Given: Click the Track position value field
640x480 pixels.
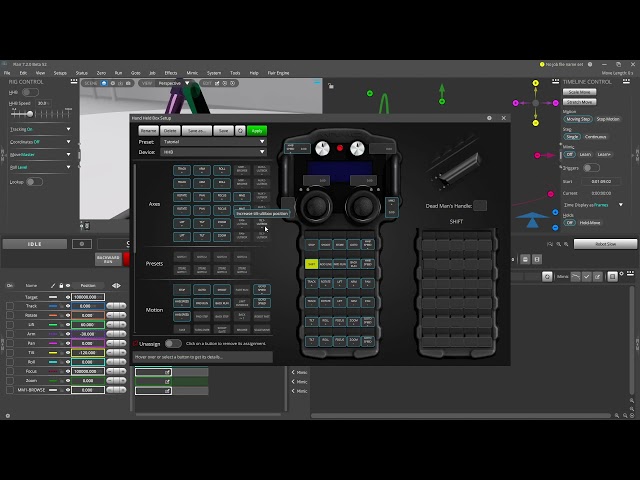Looking at the screenshot, I should [x=88, y=306].
